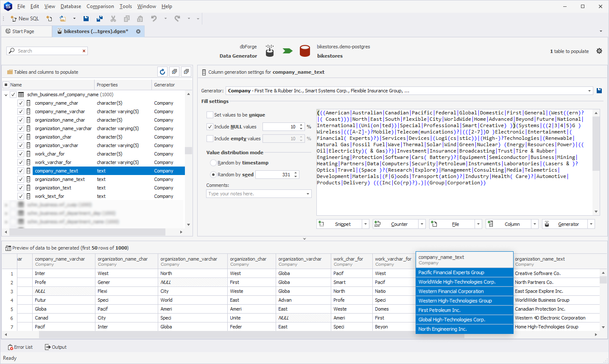Open the File menu
This screenshot has width=609, height=364.
click(21, 6)
